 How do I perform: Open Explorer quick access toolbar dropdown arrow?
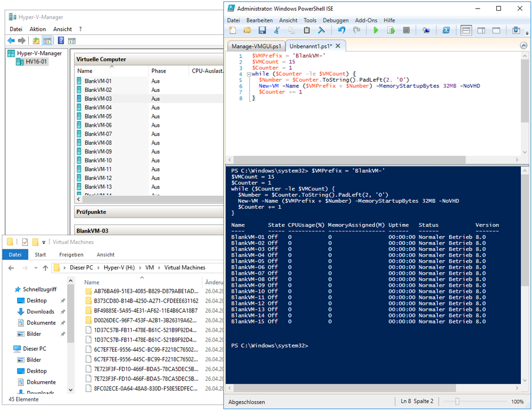[x=44, y=242]
